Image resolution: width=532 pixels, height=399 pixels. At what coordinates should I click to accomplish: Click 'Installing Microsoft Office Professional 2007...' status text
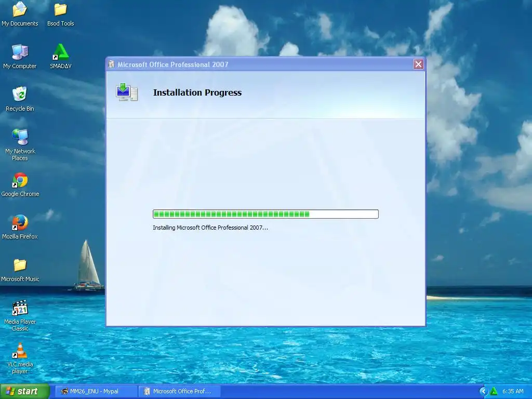click(x=210, y=228)
